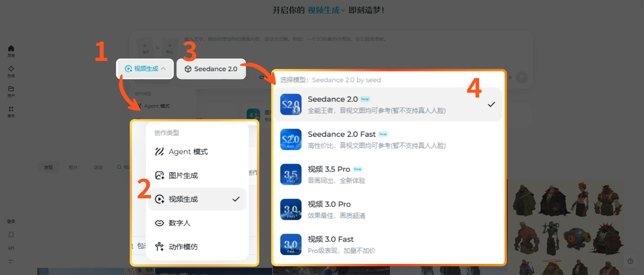
Task: Collapse the highlighted 视频生成 creation-type button
Action: click(145, 69)
